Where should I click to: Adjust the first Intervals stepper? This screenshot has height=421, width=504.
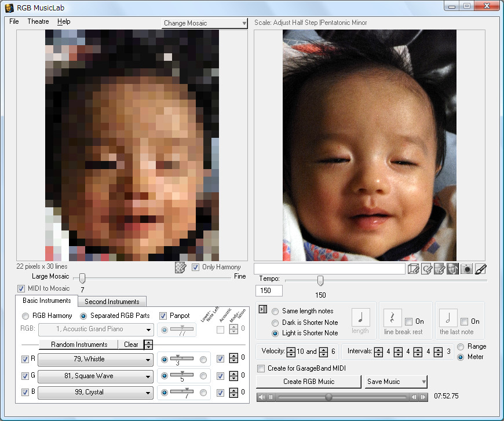(x=379, y=352)
